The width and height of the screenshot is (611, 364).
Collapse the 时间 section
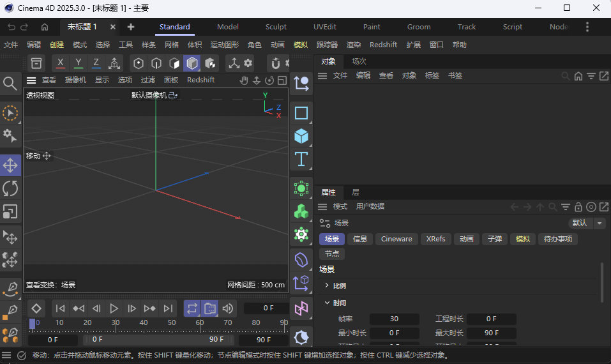[327, 303]
